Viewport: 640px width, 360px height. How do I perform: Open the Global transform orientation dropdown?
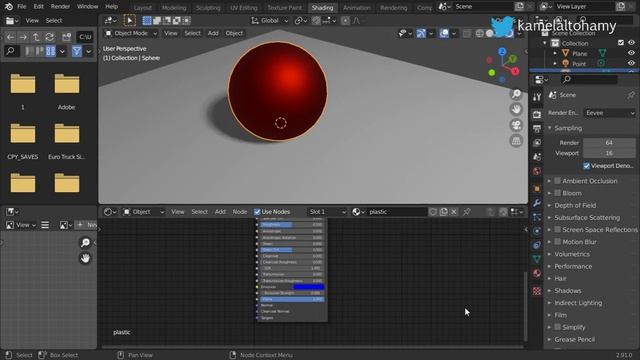[x=269, y=20]
